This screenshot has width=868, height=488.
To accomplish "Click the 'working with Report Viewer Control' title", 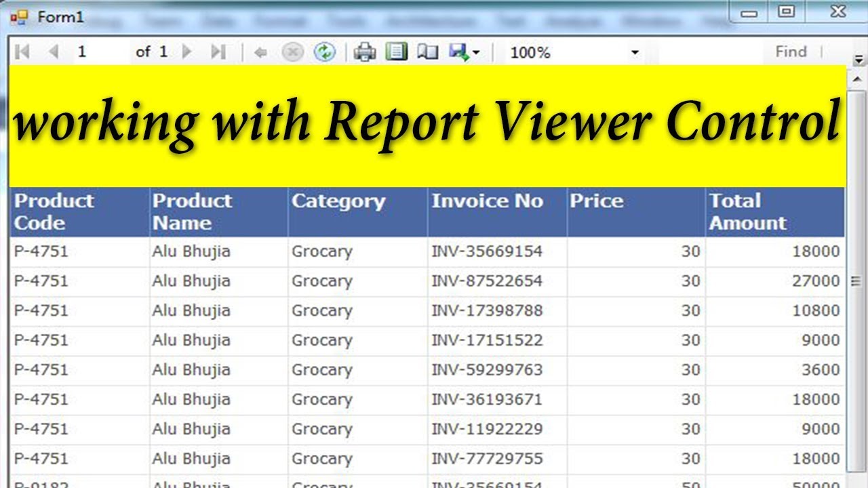I will (427, 123).
